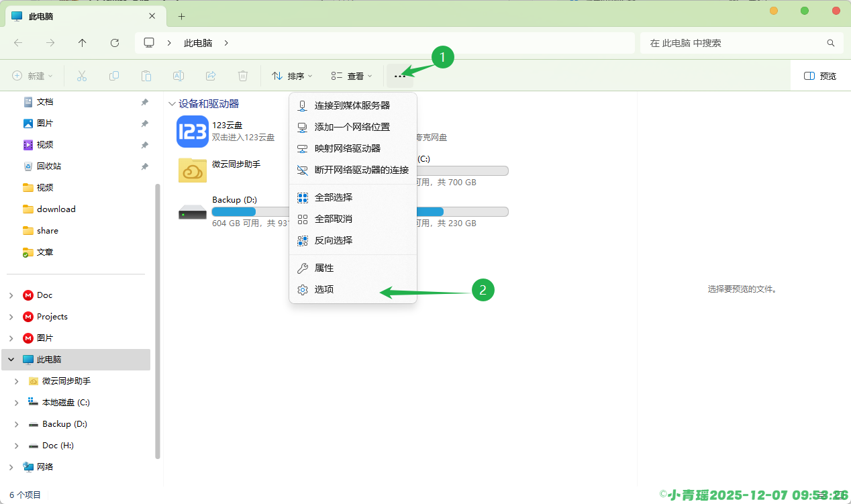Open a new tab with plus button
851x504 pixels.
tap(181, 16)
